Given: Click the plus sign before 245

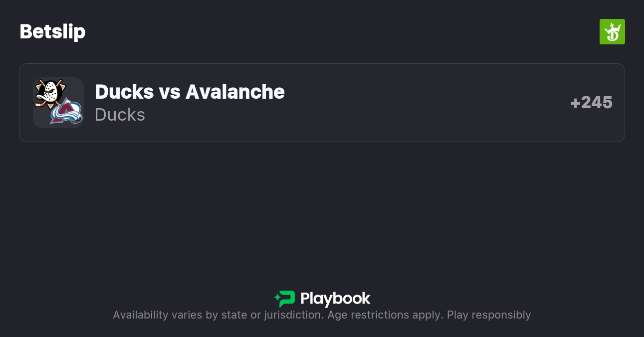Looking at the screenshot, I should (575, 103).
